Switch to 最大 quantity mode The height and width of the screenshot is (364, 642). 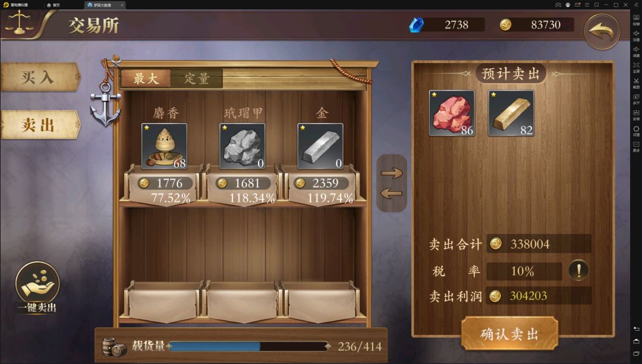pyautogui.click(x=146, y=78)
